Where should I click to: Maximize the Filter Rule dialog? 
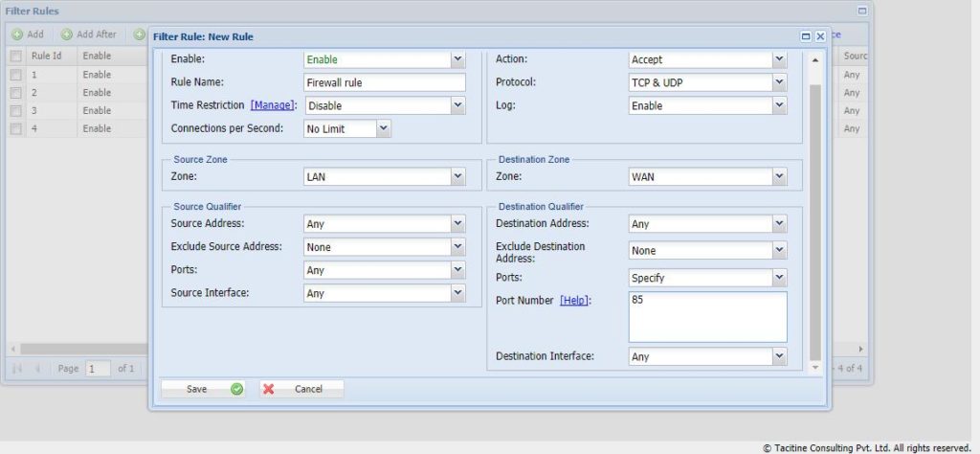click(x=806, y=36)
